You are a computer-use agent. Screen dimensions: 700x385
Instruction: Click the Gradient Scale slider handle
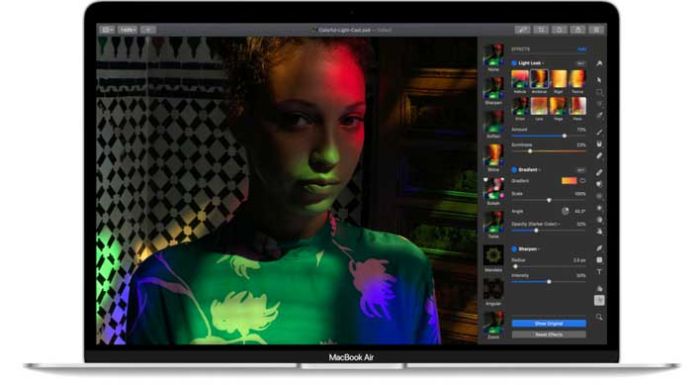coord(549,201)
